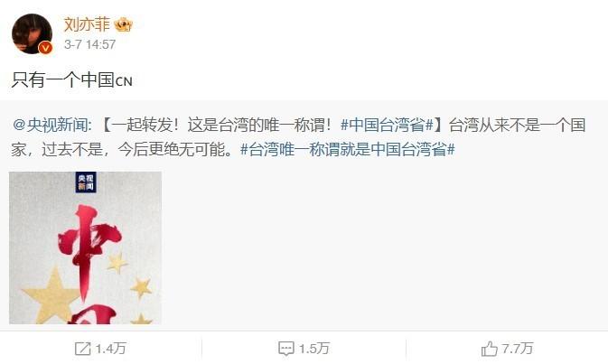Click the repost share icon
Screen dimensions: 608x364
pyautogui.click(x=82, y=349)
